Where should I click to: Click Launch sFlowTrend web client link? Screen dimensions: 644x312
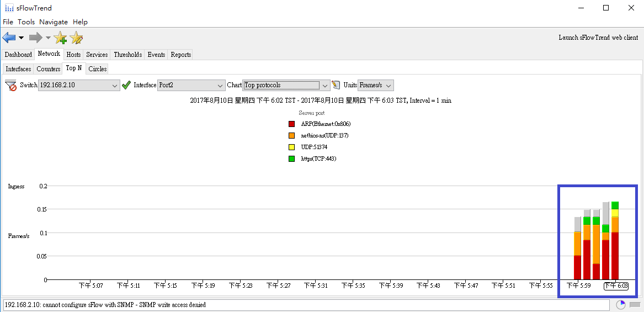[x=598, y=38]
